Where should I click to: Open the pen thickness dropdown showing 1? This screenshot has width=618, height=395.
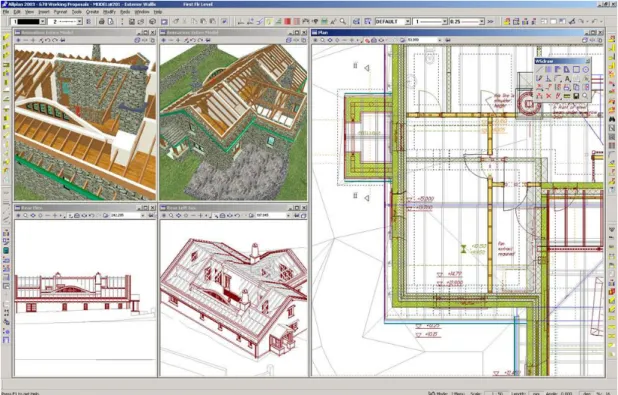[430, 22]
